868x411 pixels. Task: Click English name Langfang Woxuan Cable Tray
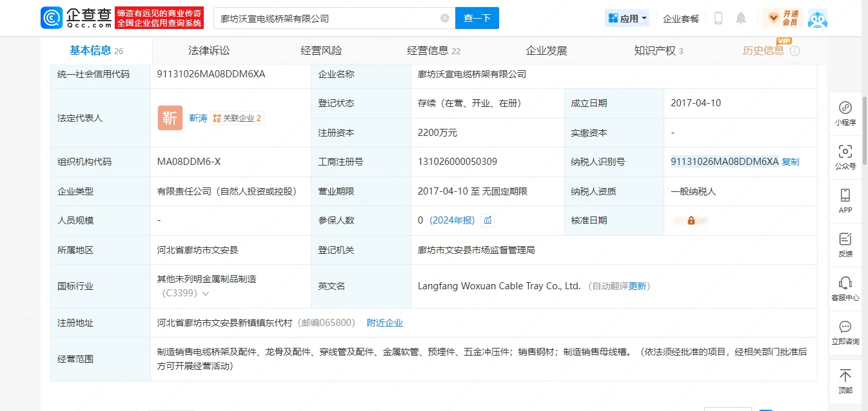499,286
